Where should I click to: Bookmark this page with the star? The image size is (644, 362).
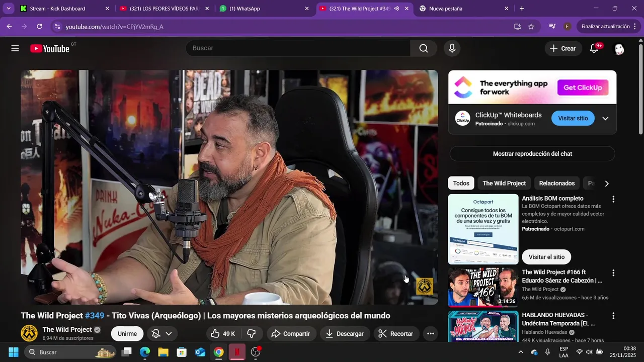coord(531,26)
